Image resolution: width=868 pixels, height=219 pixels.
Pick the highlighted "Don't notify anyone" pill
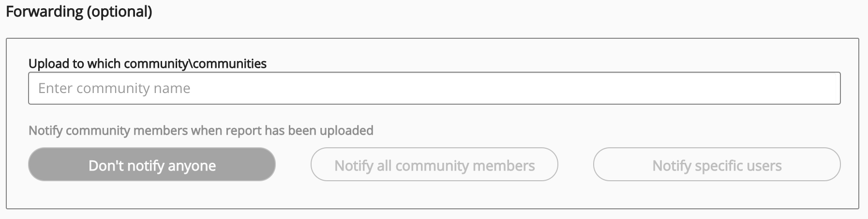pos(152,165)
